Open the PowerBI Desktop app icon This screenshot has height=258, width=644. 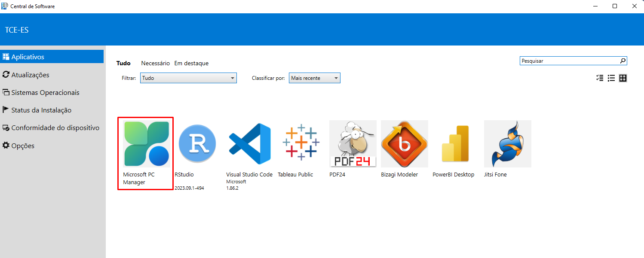click(456, 144)
